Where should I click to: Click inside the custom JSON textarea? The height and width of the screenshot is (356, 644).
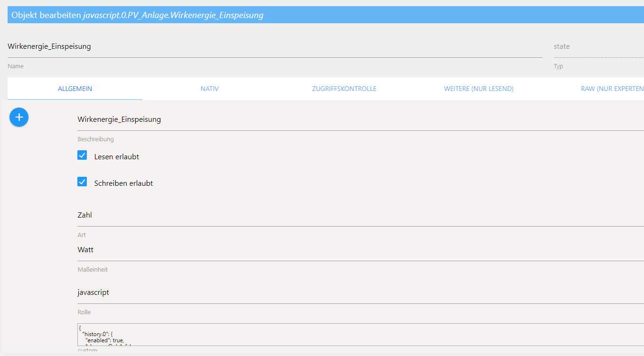361,335
